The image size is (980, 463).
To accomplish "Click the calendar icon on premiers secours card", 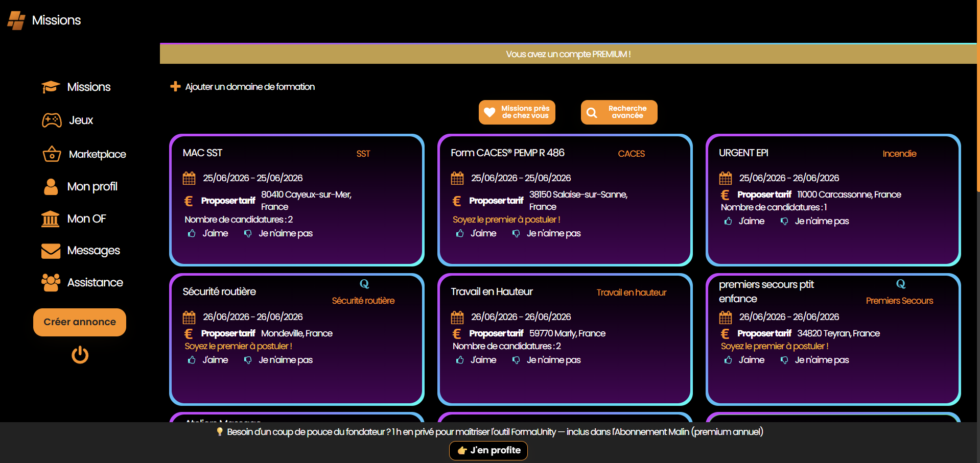I will point(726,317).
